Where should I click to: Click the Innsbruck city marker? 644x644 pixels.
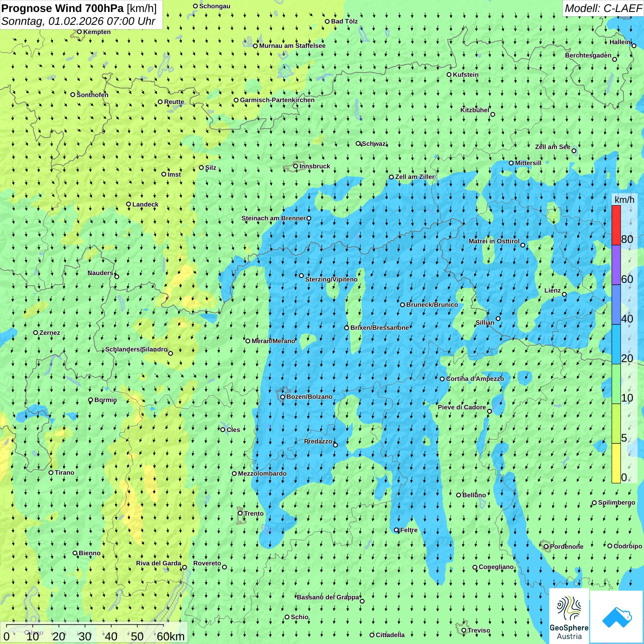(296, 166)
